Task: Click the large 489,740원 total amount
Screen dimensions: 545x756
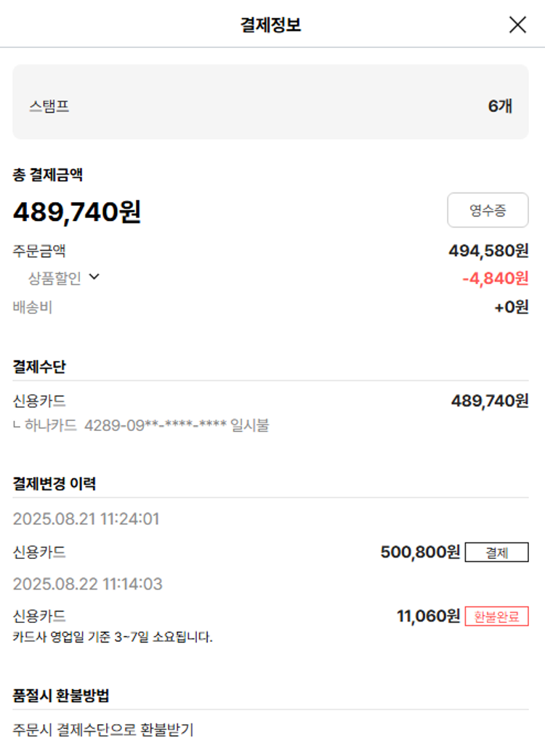Action: point(77,212)
